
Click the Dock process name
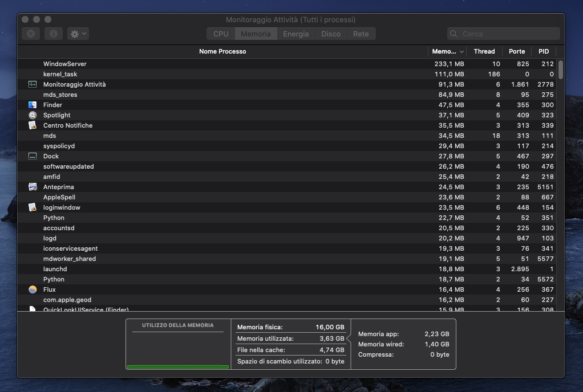coord(51,156)
